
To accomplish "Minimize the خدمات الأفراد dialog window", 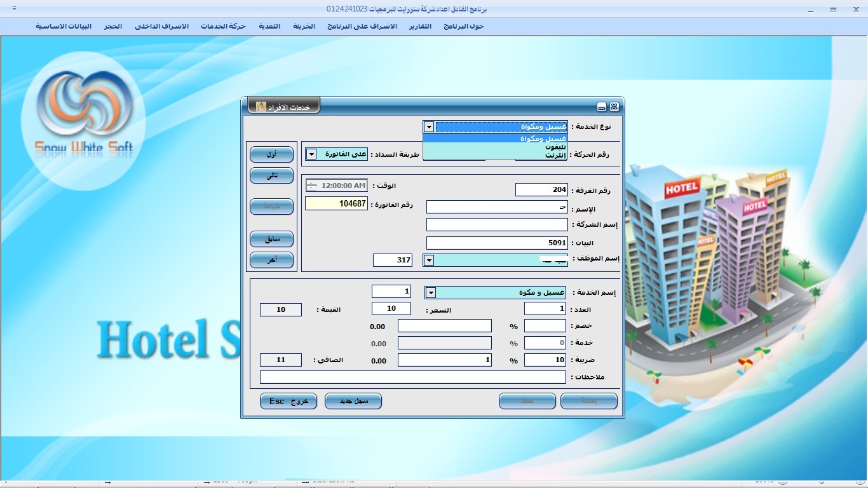I will coord(602,107).
